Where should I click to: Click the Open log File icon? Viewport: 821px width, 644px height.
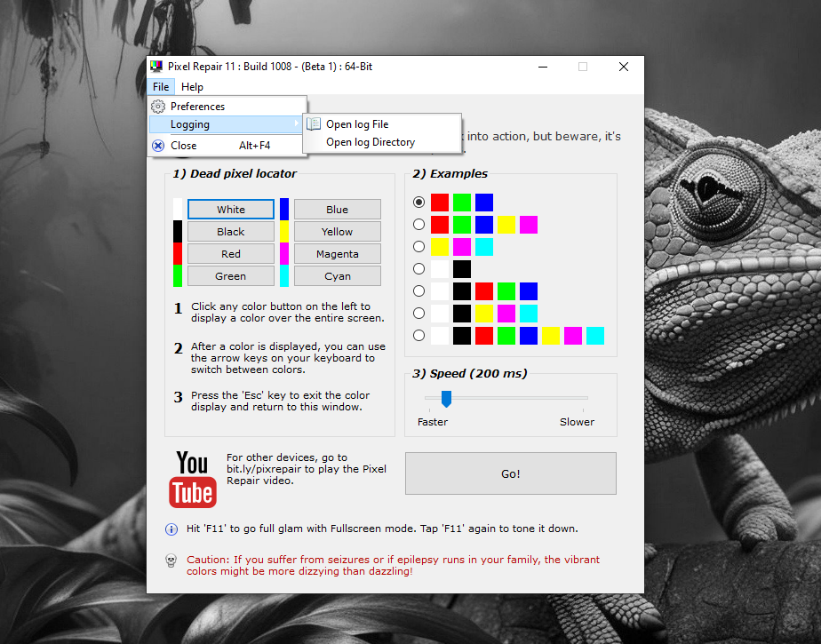(314, 124)
